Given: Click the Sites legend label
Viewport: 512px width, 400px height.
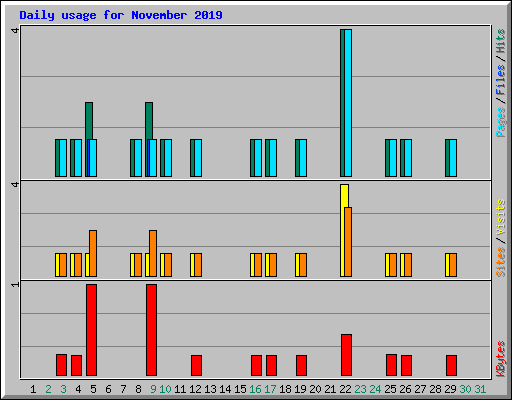Looking at the screenshot, I should (x=500, y=262).
